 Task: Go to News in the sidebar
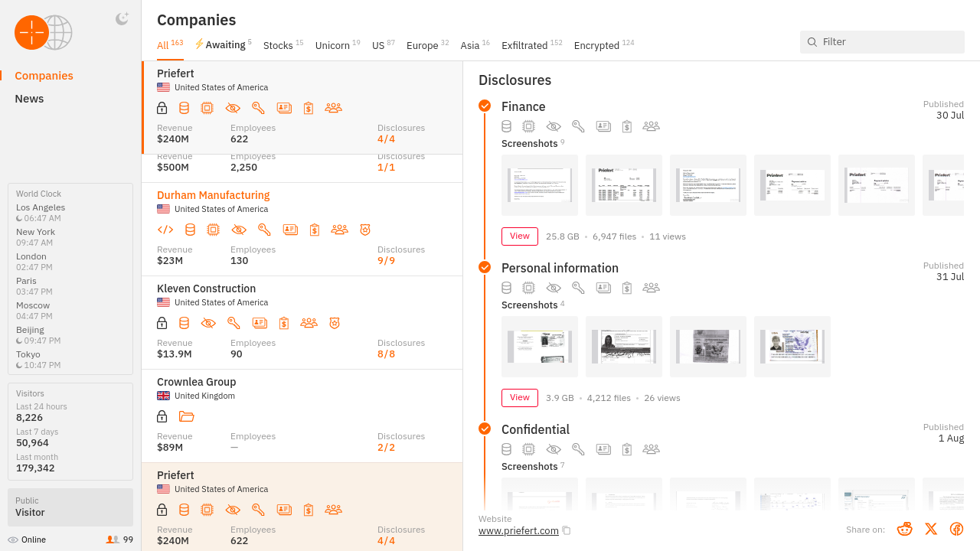coord(29,99)
